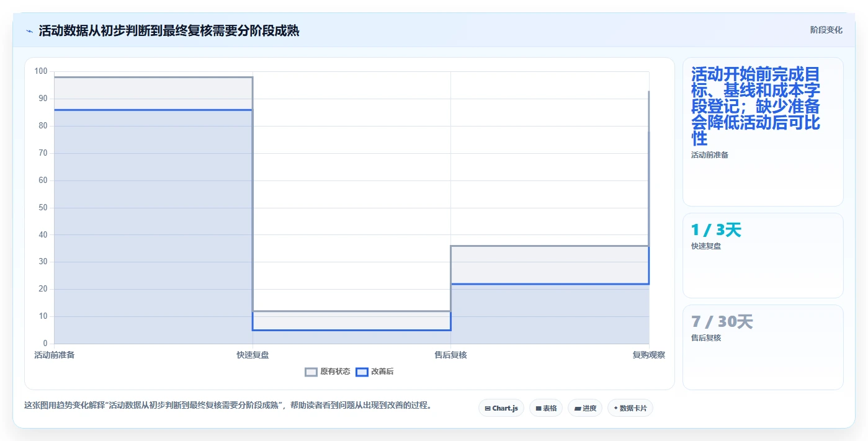Click the 数据卡片 chip
This screenshot has width=868, height=441.
pos(630,408)
